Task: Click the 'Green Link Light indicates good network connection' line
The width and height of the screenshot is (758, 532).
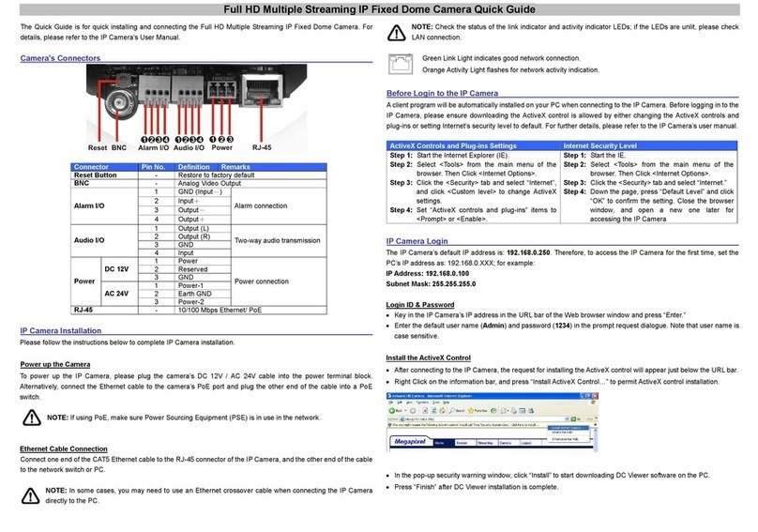Action: (x=501, y=58)
